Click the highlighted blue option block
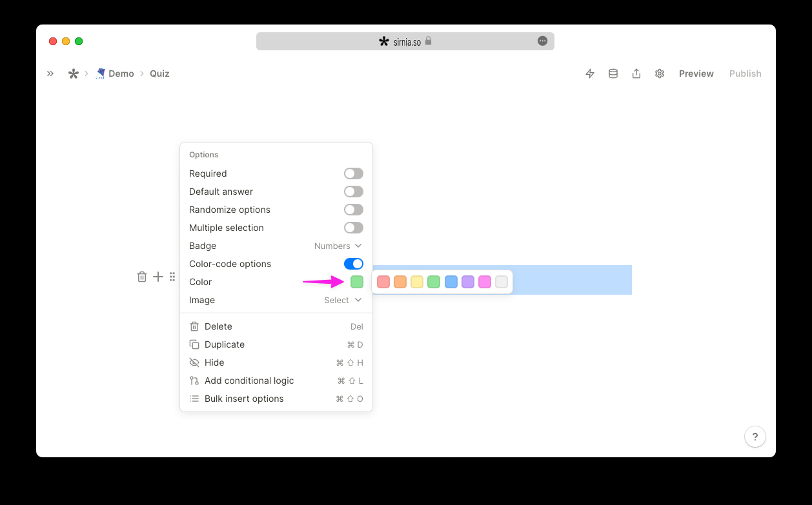The image size is (812, 505). pos(572,280)
